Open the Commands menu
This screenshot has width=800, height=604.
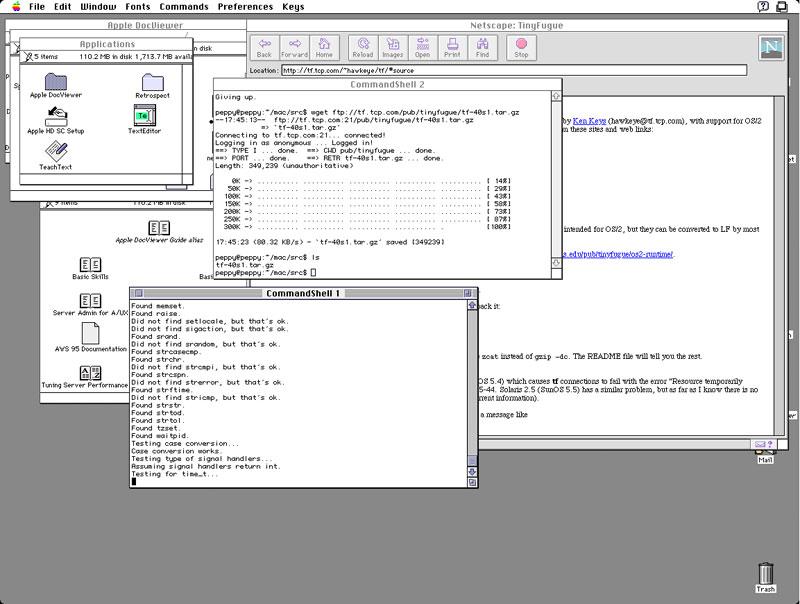click(x=184, y=7)
